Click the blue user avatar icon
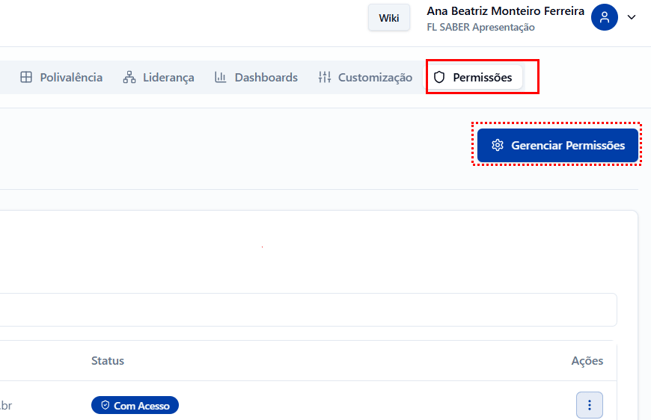Image resolution: width=651 pixels, height=420 pixels. pyautogui.click(x=604, y=17)
